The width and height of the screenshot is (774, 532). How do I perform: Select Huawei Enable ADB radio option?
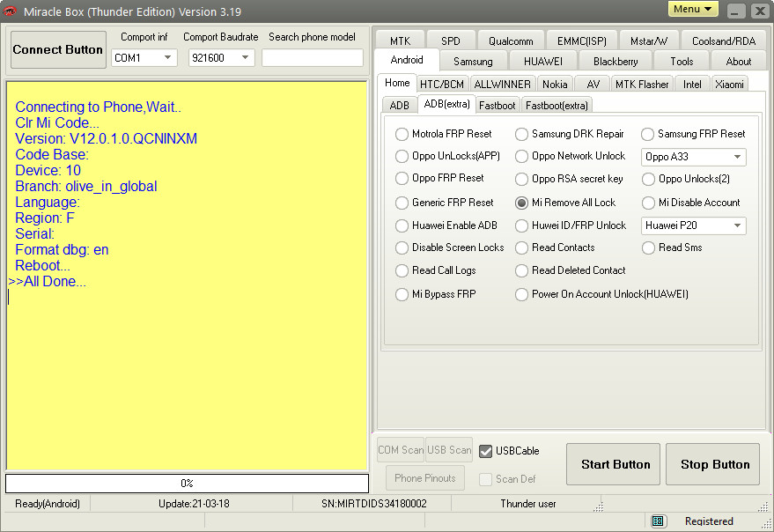click(446, 225)
